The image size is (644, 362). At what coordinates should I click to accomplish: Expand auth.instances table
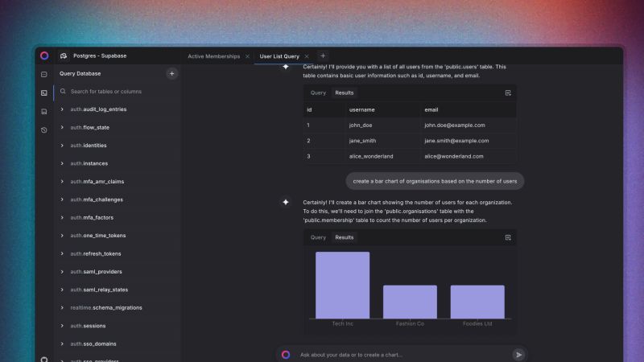click(62, 163)
